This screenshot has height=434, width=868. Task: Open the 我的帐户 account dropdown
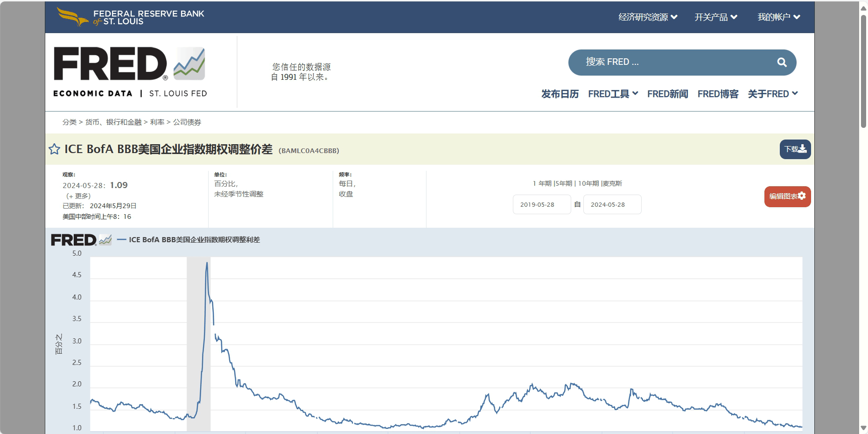coord(779,17)
